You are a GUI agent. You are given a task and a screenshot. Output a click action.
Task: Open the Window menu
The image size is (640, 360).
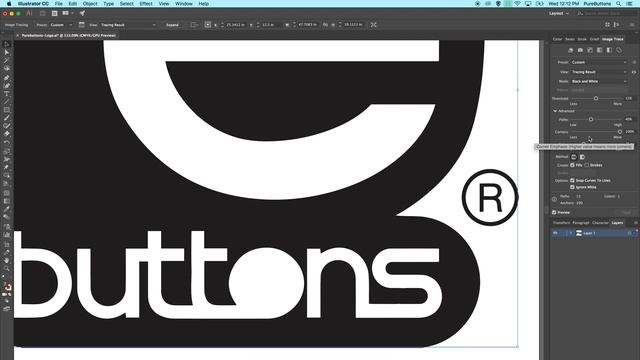(x=184, y=4)
